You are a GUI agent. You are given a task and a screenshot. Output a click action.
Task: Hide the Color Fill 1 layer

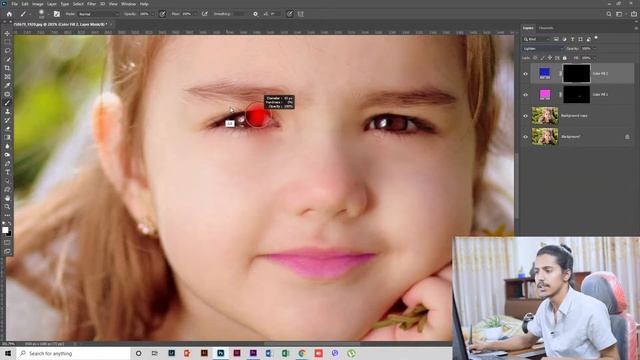point(525,95)
